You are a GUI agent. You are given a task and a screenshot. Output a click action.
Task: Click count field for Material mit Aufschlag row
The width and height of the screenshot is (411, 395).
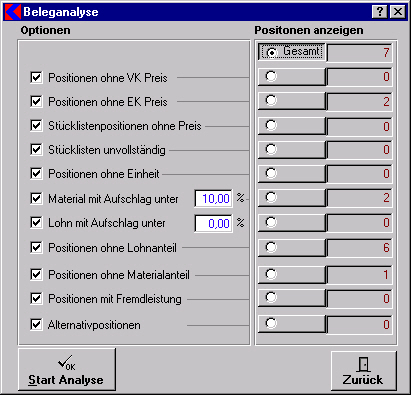click(359, 198)
